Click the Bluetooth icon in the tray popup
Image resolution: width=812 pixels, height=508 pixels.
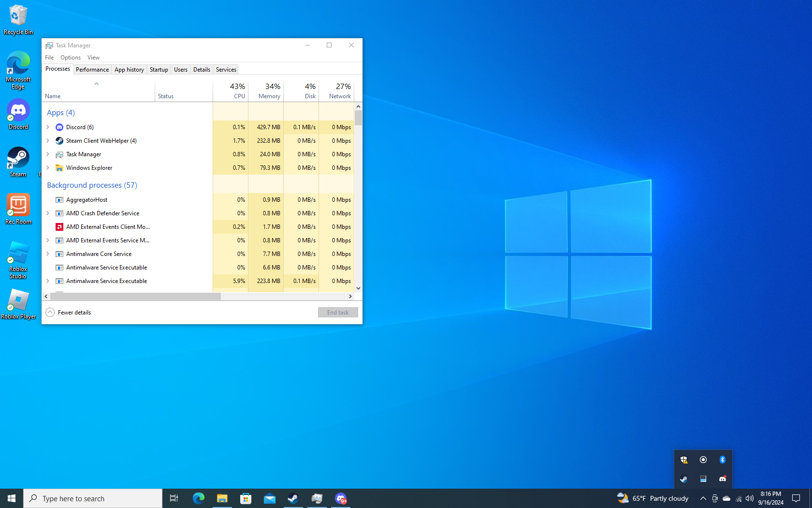click(723, 460)
